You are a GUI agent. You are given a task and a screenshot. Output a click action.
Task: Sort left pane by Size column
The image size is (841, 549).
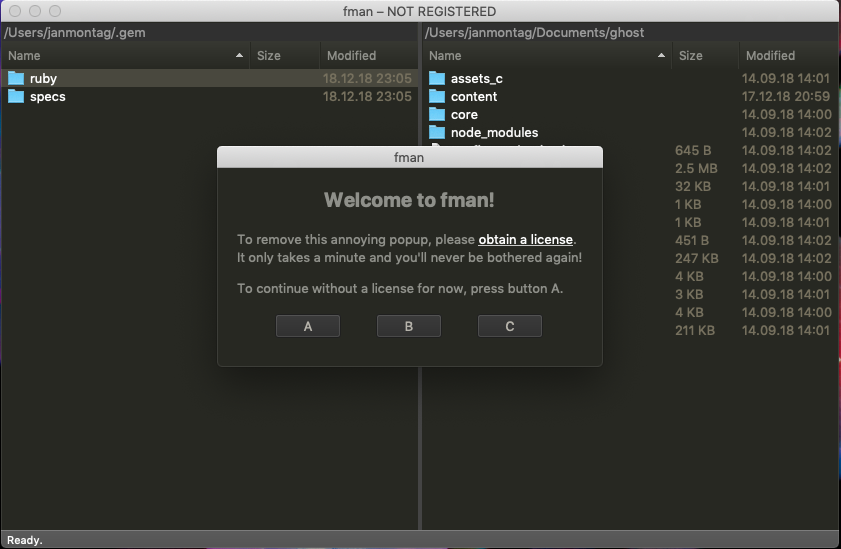tap(284, 56)
